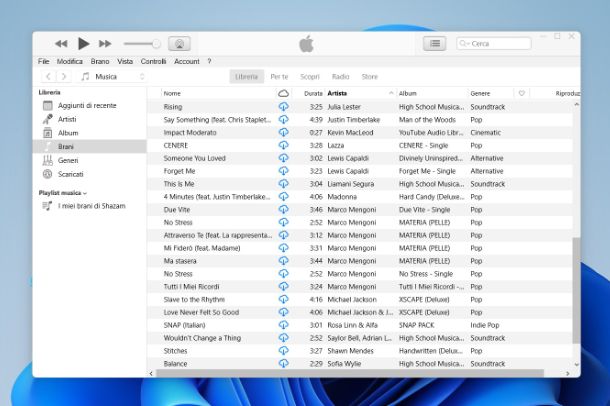Download SNAP (Italian) via cloud icon
Image resolution: width=610 pixels, height=406 pixels.
coord(284,325)
